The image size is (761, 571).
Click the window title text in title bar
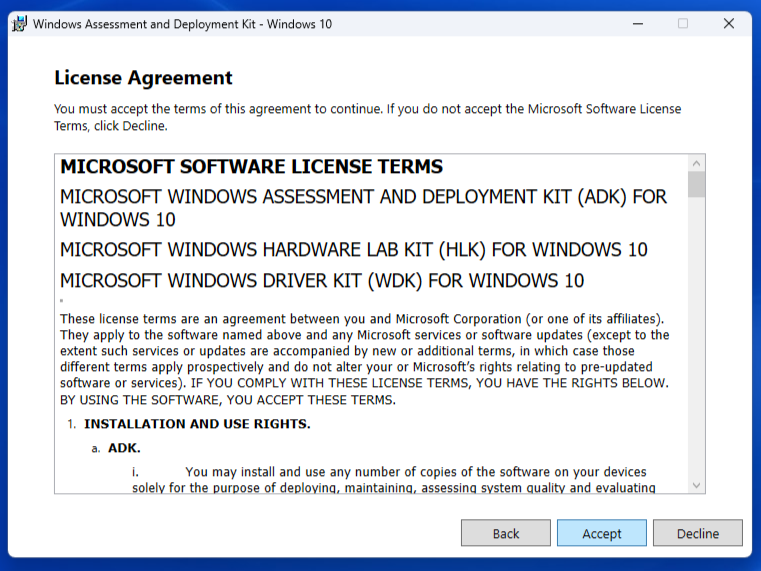(x=182, y=23)
